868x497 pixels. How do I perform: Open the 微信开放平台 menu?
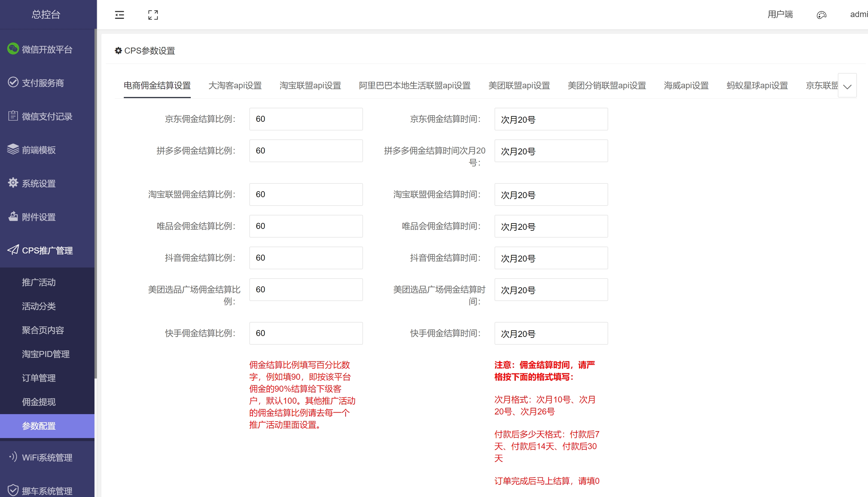(x=48, y=49)
